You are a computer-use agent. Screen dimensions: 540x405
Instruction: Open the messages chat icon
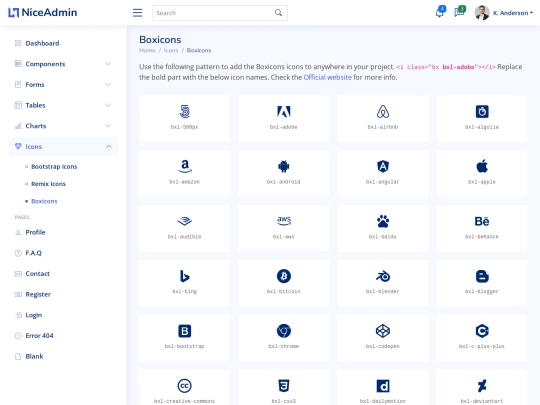459,12
